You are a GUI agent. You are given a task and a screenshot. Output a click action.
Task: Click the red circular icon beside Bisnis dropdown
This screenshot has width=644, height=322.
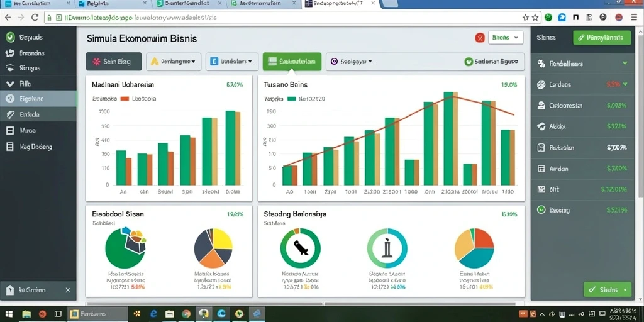coord(480,38)
